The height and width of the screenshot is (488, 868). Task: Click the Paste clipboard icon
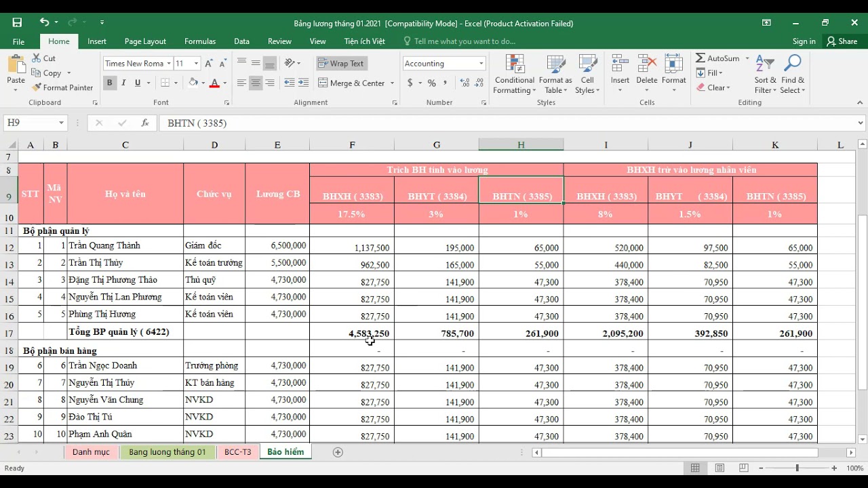point(16,66)
